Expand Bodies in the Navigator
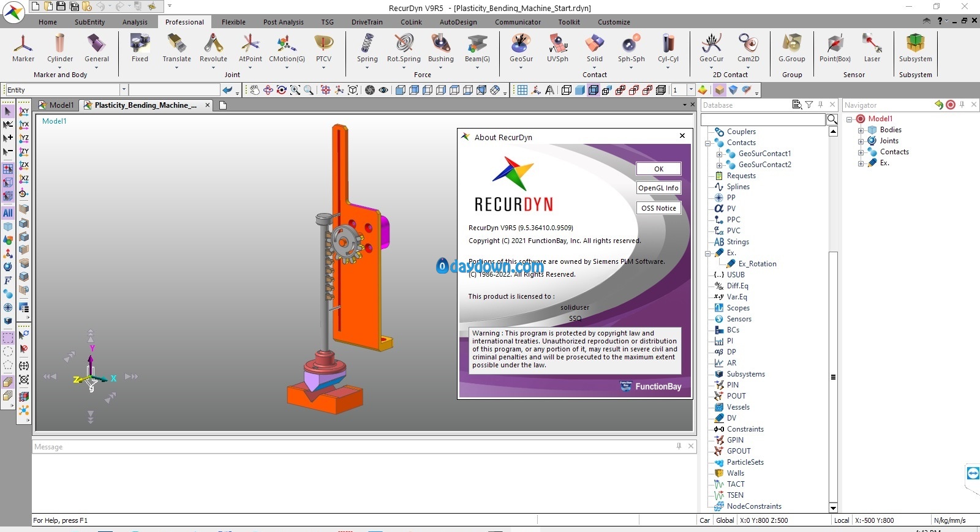Viewport: 980px width, 532px height. click(861, 130)
